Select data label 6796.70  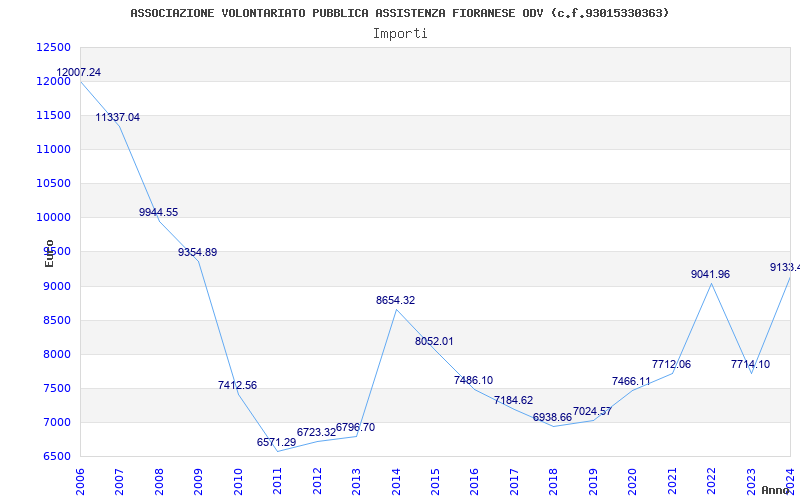tap(356, 428)
